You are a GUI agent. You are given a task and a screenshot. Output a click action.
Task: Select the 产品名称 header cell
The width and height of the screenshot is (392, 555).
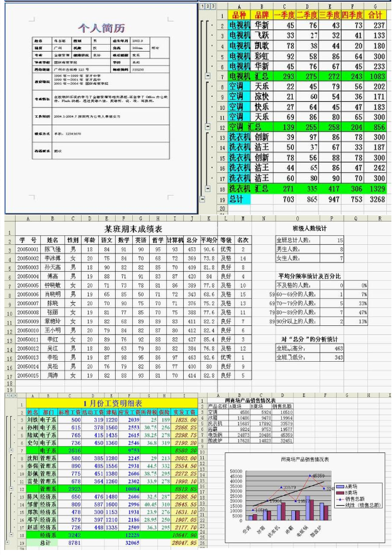(218, 406)
